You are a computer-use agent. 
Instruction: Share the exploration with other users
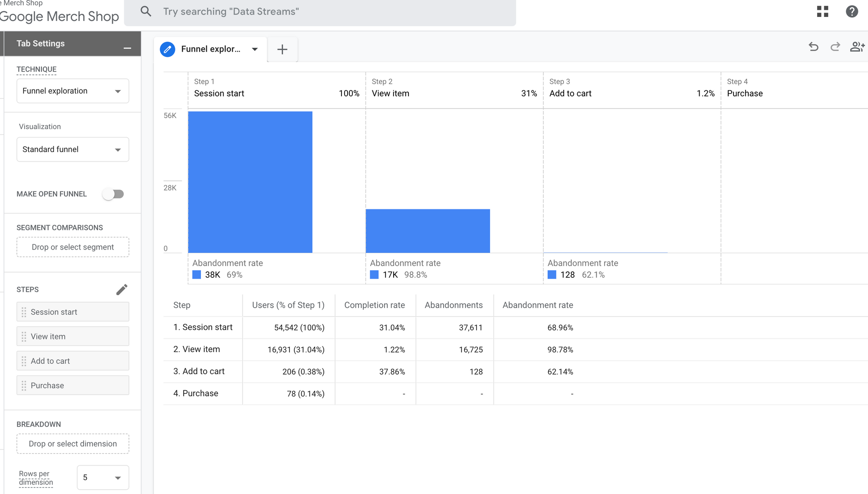857,47
